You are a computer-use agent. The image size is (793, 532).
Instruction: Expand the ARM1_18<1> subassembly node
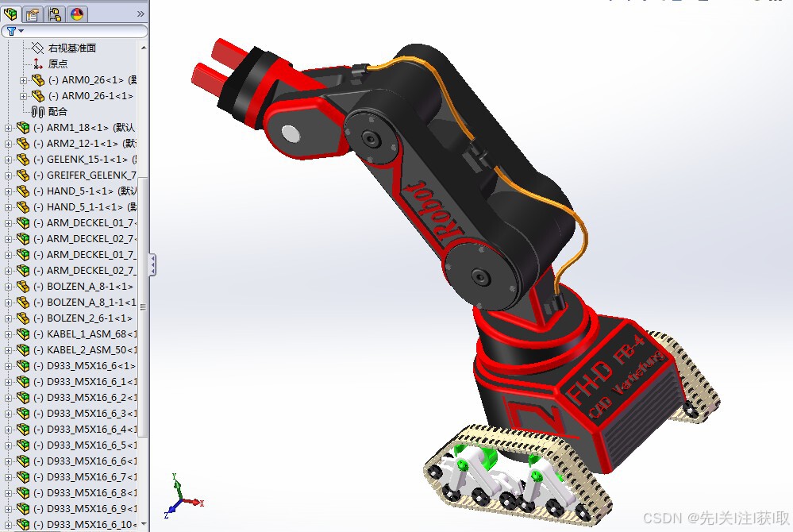8,128
